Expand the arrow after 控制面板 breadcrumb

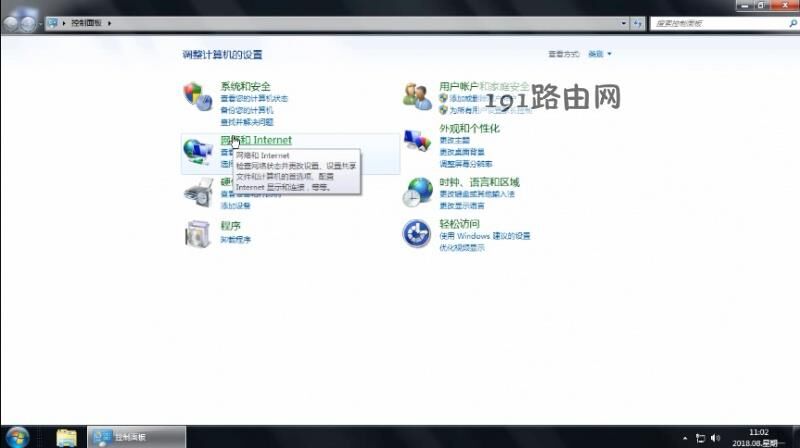pos(109,23)
